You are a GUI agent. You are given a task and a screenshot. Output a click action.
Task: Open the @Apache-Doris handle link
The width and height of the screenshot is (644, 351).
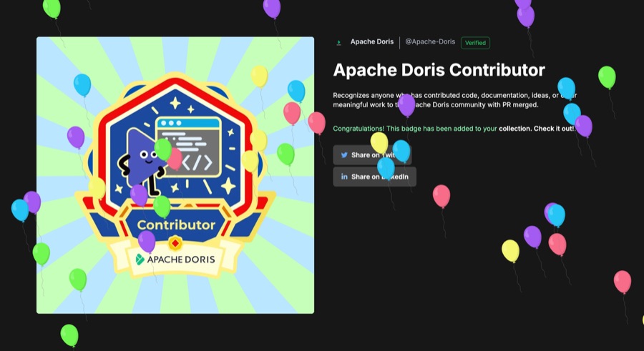pos(430,42)
